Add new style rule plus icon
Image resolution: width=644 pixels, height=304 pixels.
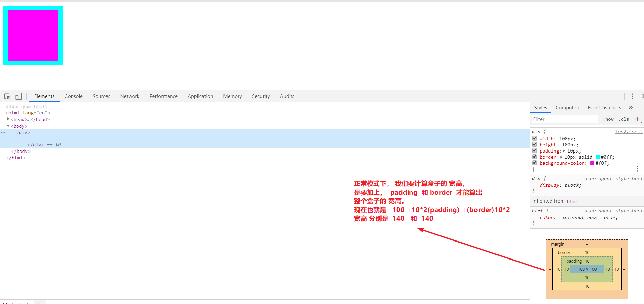[638, 119]
